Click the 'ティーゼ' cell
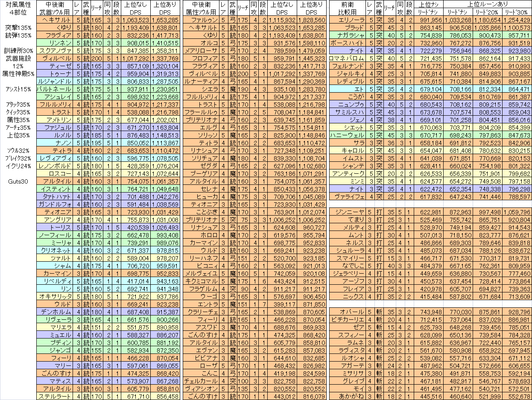 [54, 66]
